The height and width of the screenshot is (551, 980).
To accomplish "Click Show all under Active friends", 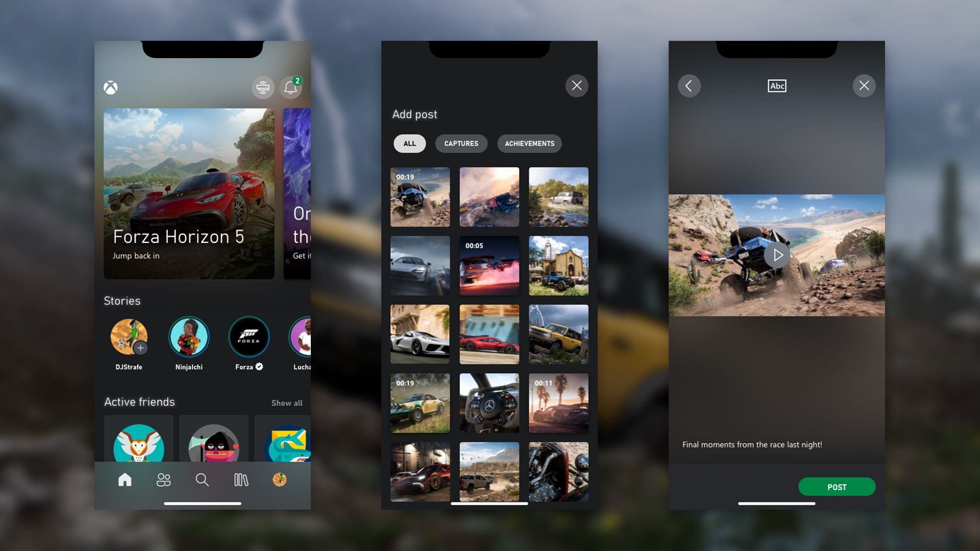I will click(x=287, y=403).
